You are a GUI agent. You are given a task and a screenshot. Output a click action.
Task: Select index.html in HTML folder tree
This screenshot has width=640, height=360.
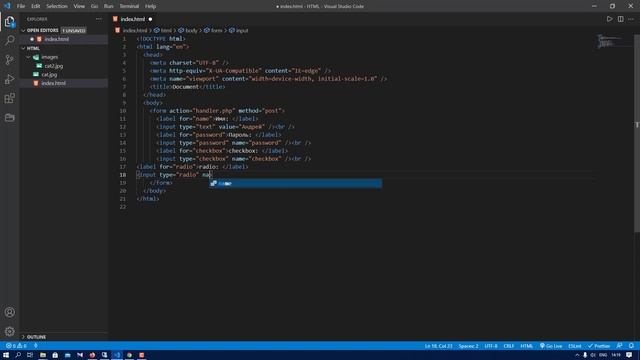[x=53, y=83]
